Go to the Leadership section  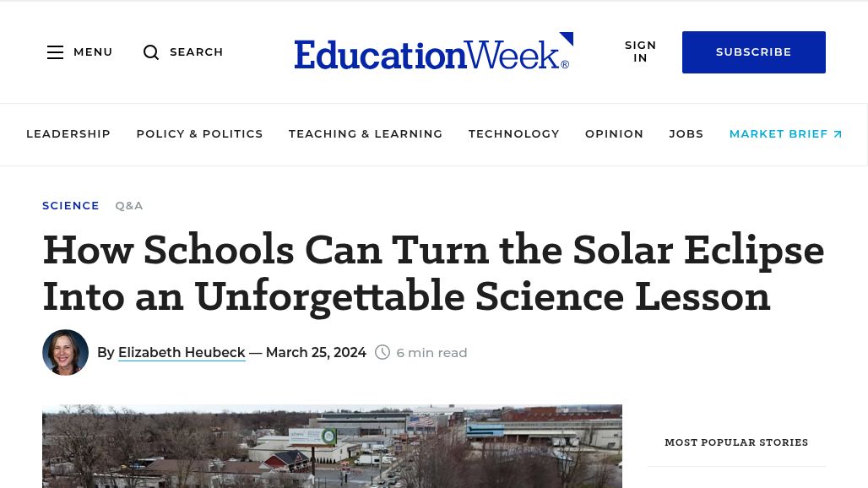(x=68, y=133)
